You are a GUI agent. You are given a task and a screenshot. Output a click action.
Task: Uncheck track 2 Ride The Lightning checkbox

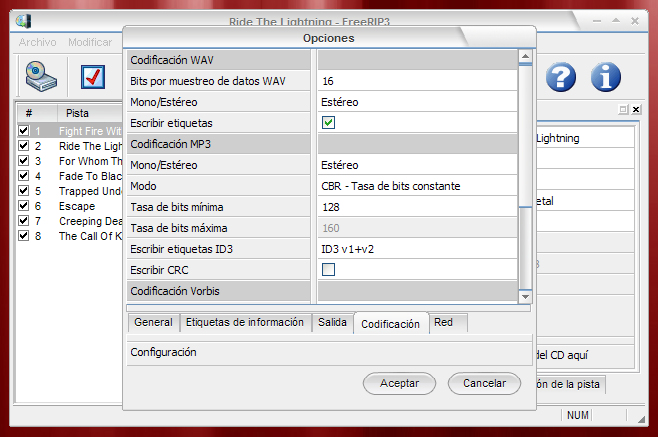tap(24, 146)
